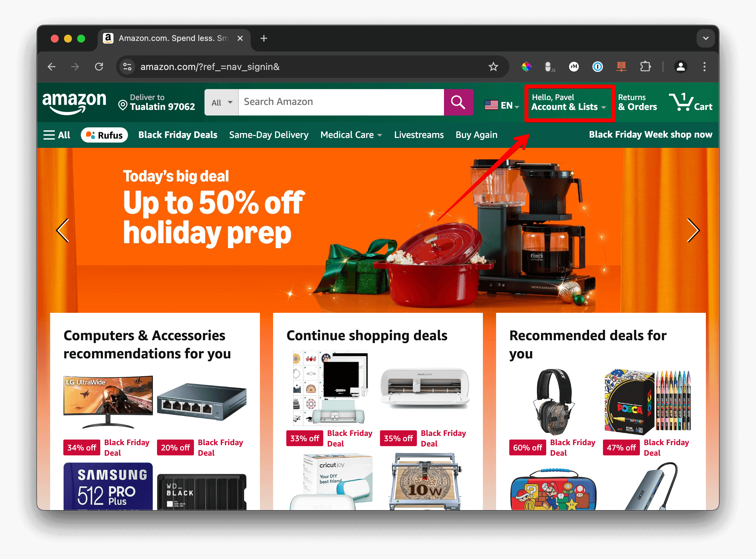Bookmark this page with the star icon
The image size is (756, 559).
tap(493, 67)
